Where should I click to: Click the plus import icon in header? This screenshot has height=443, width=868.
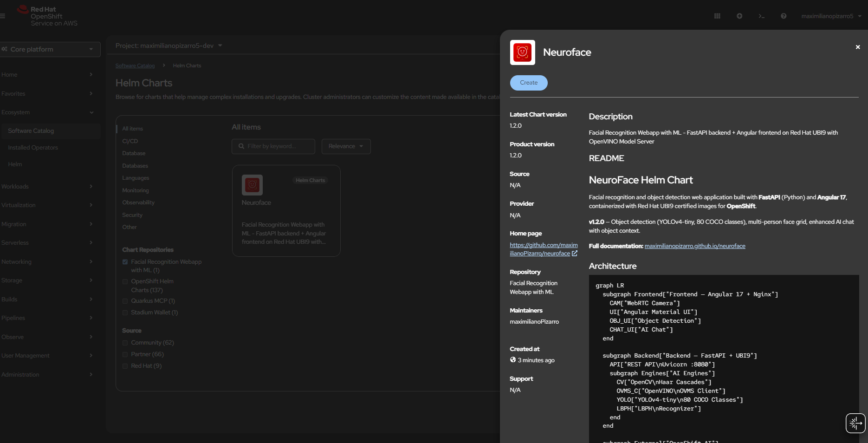(x=739, y=16)
